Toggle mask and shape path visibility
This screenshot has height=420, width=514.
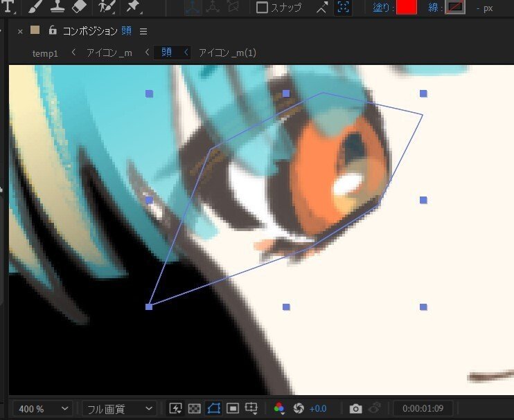tap(214, 408)
